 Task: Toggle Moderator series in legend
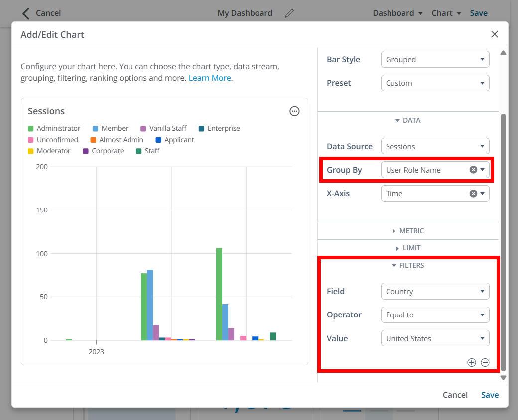pyautogui.click(x=49, y=151)
